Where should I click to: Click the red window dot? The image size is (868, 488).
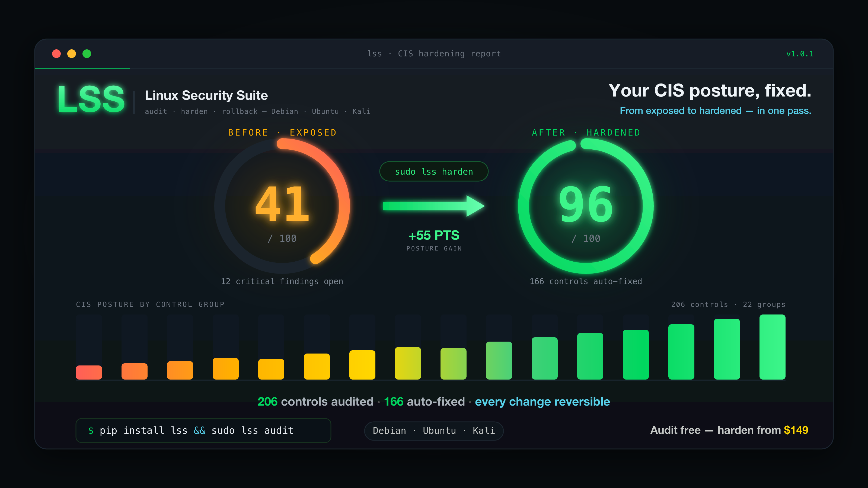(x=56, y=54)
